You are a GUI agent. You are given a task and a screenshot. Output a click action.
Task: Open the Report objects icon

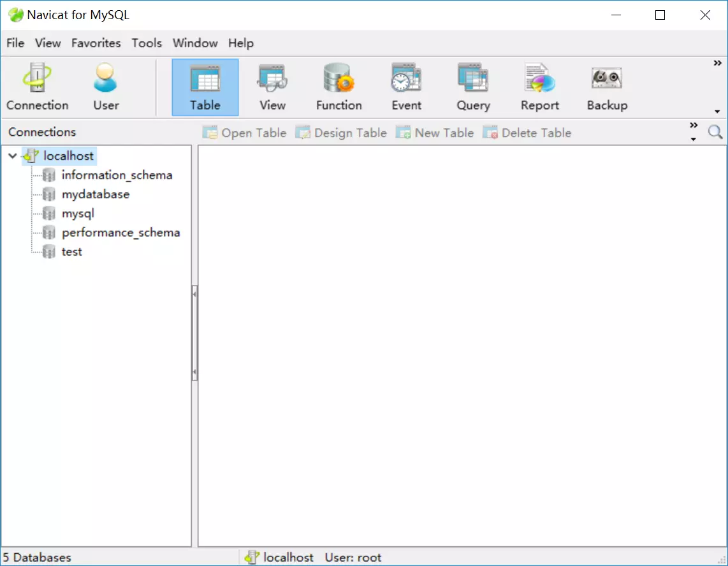point(539,87)
